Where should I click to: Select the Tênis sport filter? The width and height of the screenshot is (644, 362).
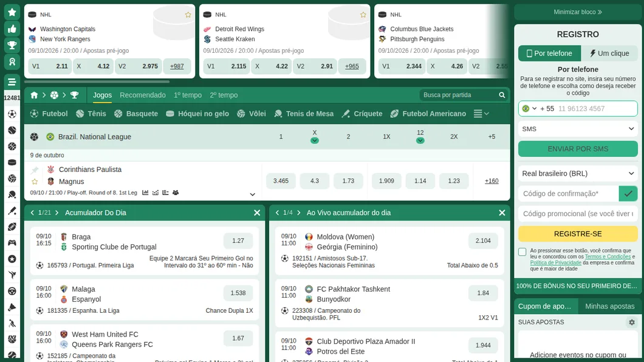point(91,114)
